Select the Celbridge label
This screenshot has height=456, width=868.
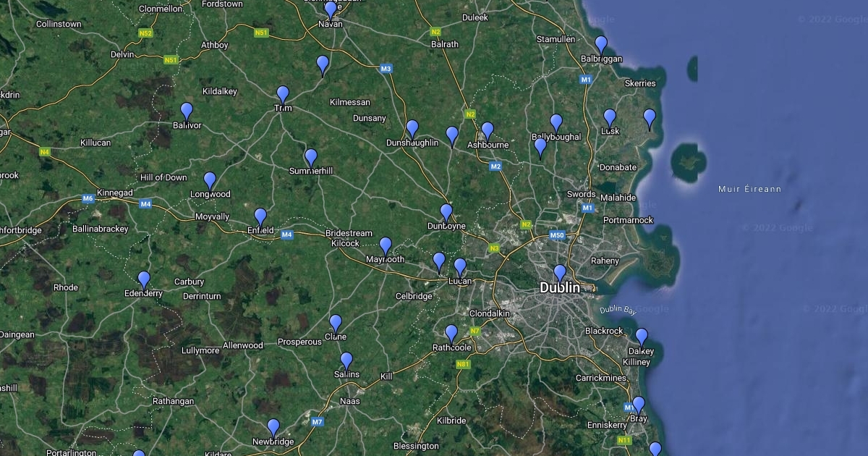pos(414,296)
